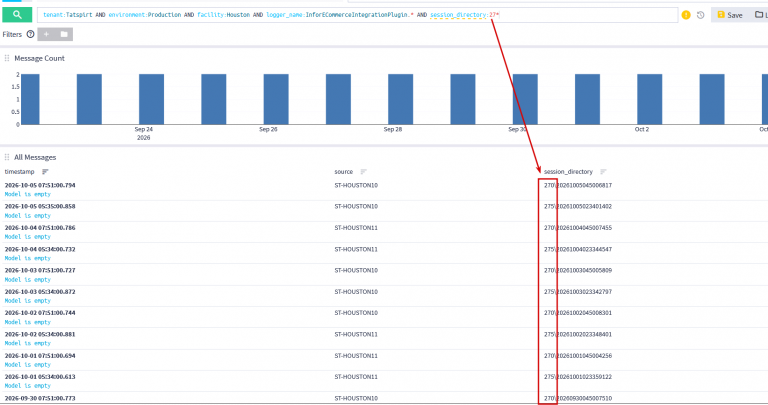This screenshot has height=405, width=768.
Task: Click into the search query input field
Action: [x=358, y=15]
